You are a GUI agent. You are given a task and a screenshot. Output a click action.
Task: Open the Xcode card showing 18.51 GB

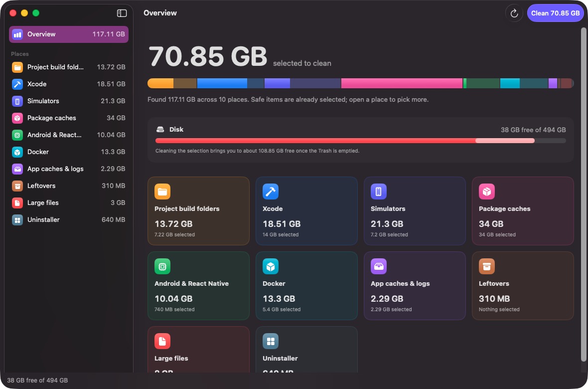tap(306, 211)
